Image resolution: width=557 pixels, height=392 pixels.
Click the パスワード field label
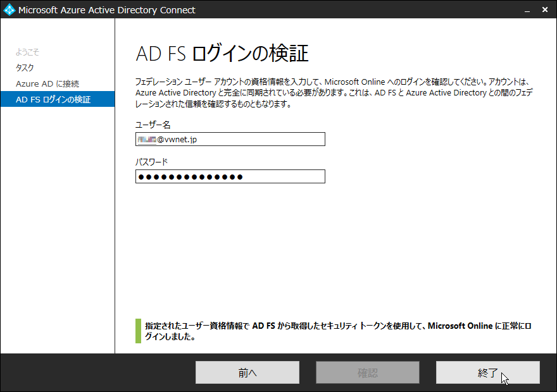[x=151, y=162]
